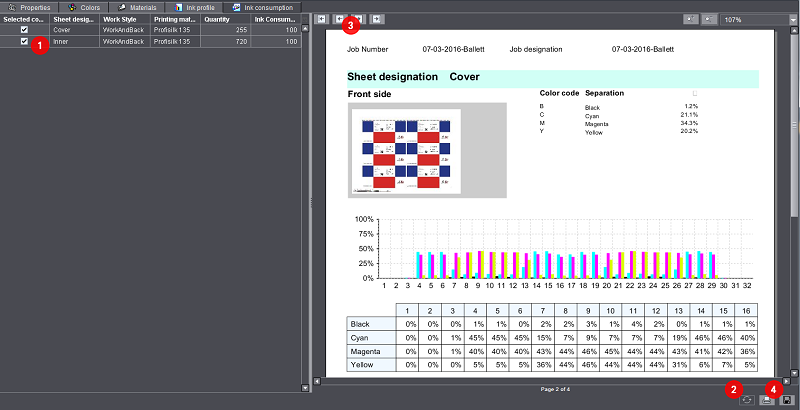Go to the last report page

[x=377, y=19]
